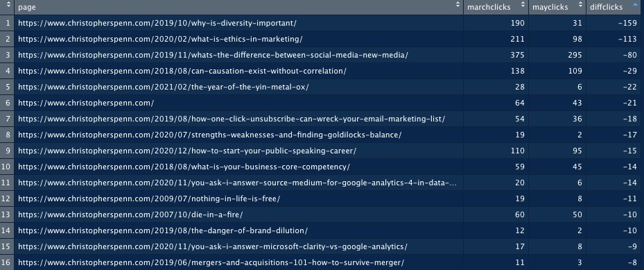Click the nothing-in-life-is-free URL cell
Screen dimensions: 644x270
(x=239, y=199)
